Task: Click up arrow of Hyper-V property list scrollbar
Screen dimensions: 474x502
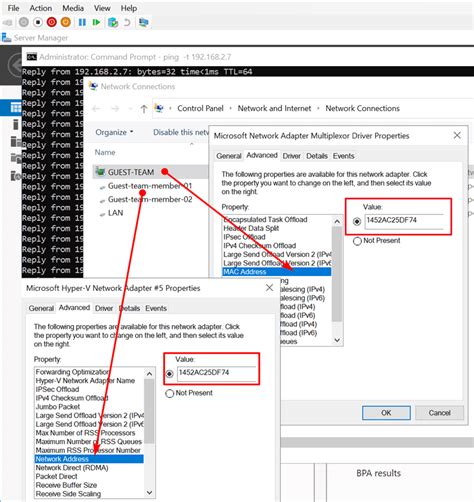Action: [x=149, y=374]
